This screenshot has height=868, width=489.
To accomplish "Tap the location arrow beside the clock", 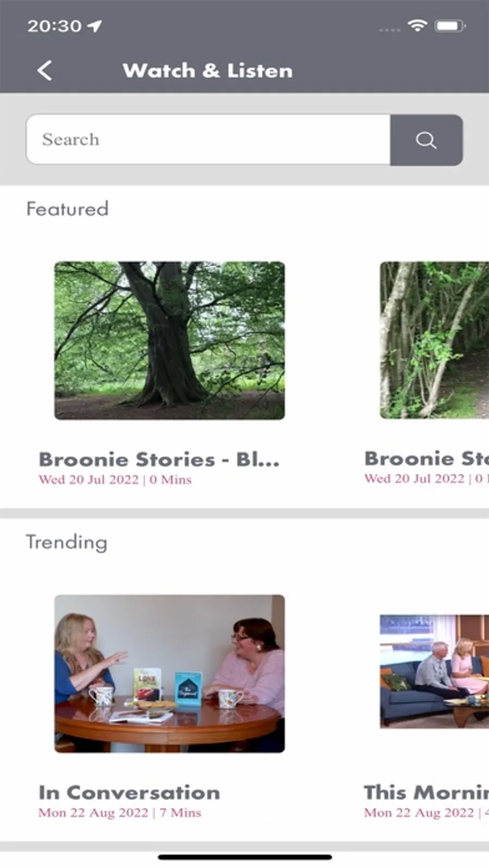I will pos(95,26).
